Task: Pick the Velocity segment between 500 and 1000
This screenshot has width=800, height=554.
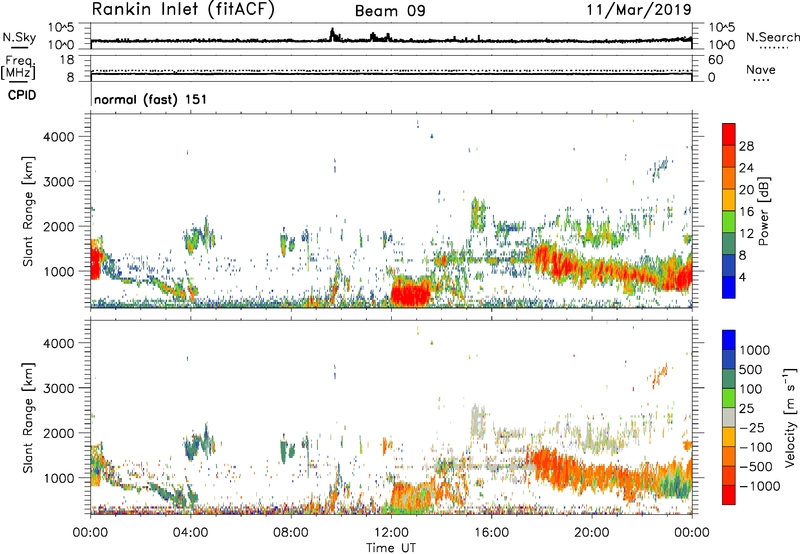Action: (729, 359)
